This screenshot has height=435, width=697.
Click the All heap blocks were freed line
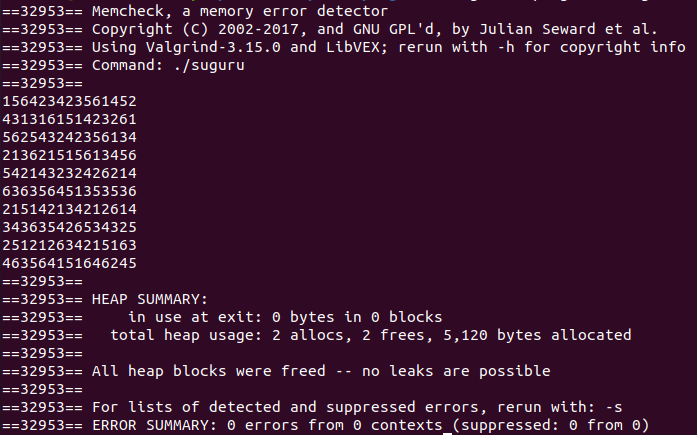coord(276,371)
